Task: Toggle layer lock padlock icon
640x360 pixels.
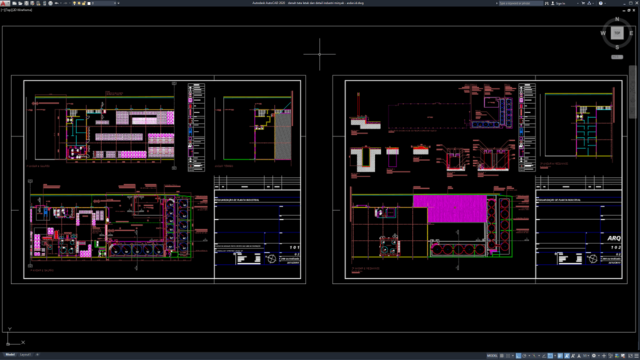Action: click(84, 3)
